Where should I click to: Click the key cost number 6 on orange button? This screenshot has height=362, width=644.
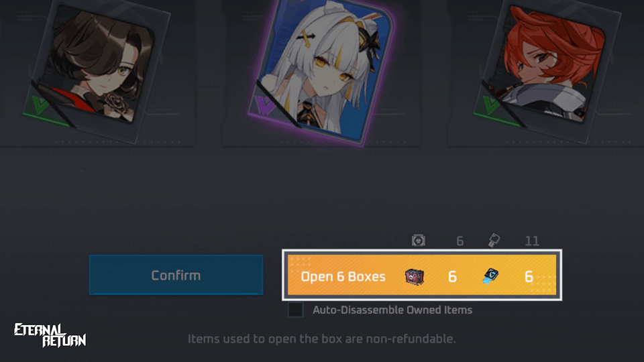[529, 277]
